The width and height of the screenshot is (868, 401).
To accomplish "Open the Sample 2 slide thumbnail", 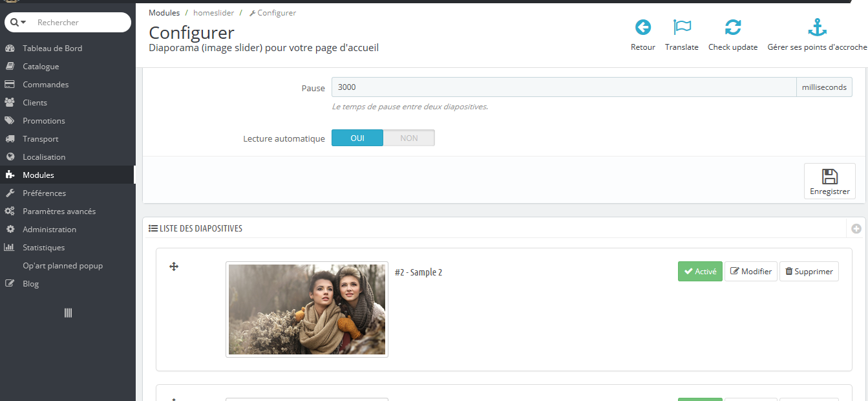I will (307, 309).
